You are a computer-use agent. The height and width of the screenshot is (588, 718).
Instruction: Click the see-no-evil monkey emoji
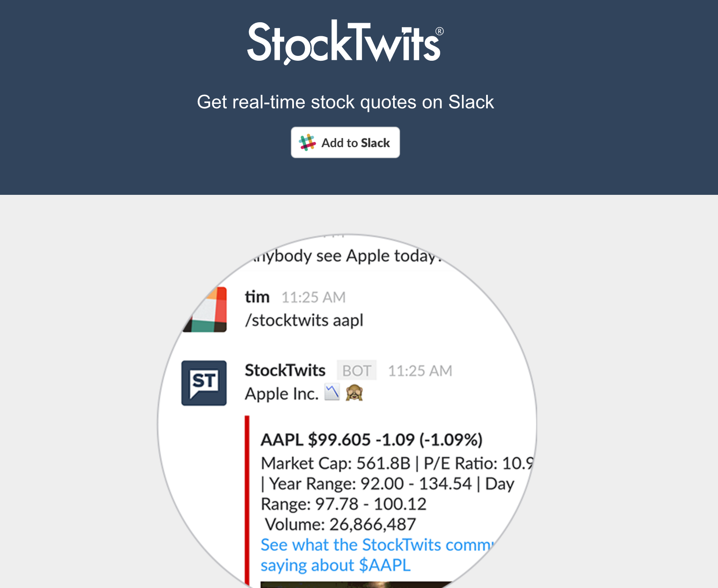(354, 392)
